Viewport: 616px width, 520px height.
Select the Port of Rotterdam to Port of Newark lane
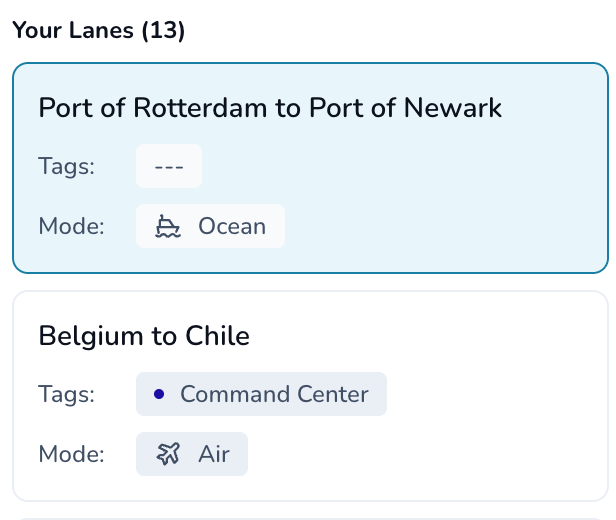(x=310, y=168)
